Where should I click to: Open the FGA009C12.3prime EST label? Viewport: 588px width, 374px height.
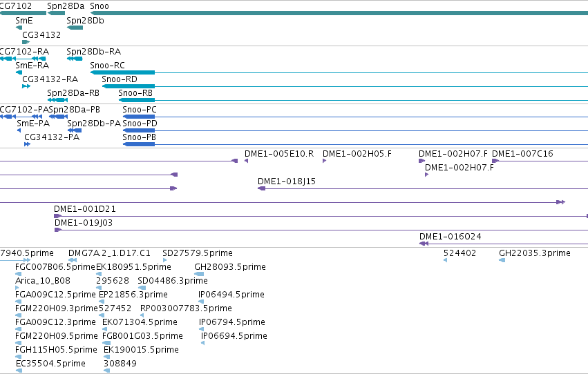pos(55,323)
